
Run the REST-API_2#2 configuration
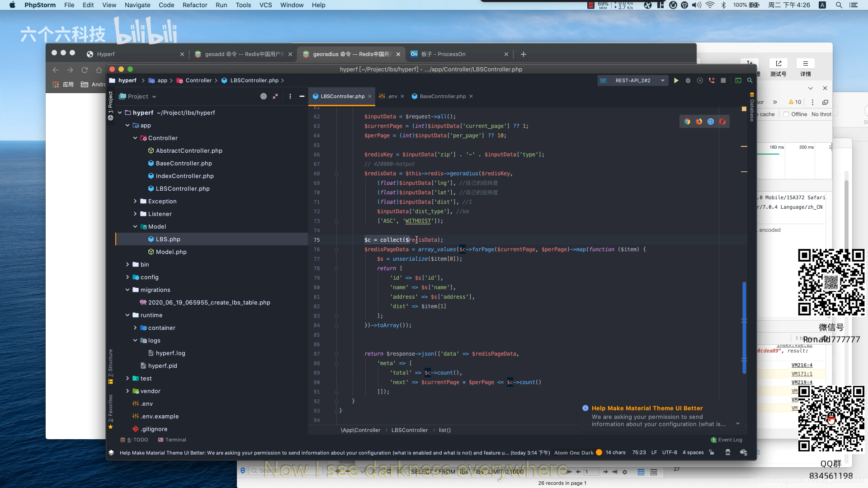pos(676,80)
